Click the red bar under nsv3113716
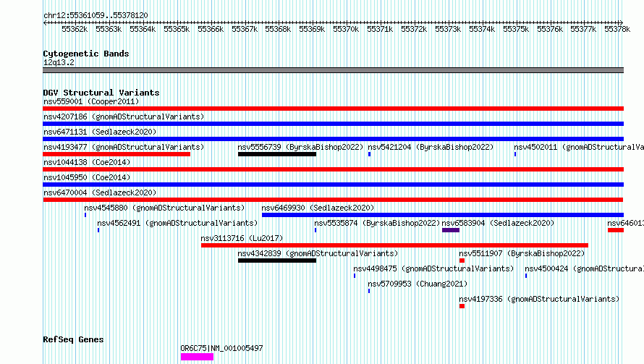The height and width of the screenshot is (364, 644). coord(394,245)
